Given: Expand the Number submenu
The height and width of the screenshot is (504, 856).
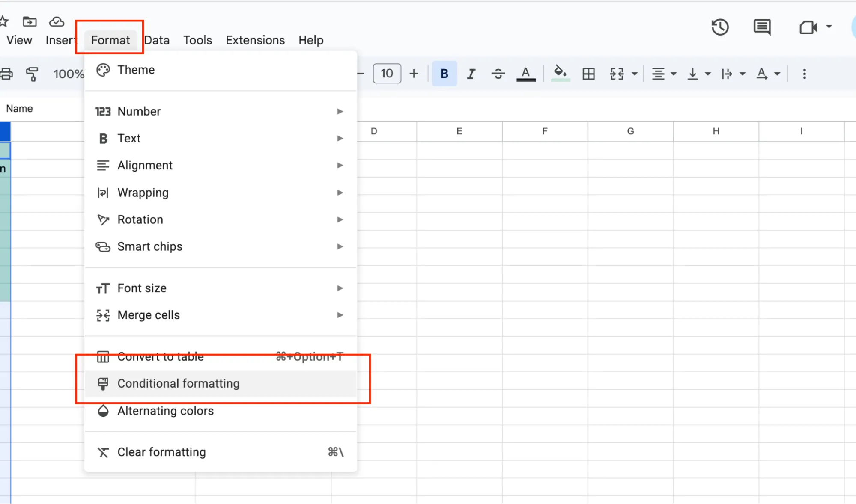Looking at the screenshot, I should click(139, 111).
